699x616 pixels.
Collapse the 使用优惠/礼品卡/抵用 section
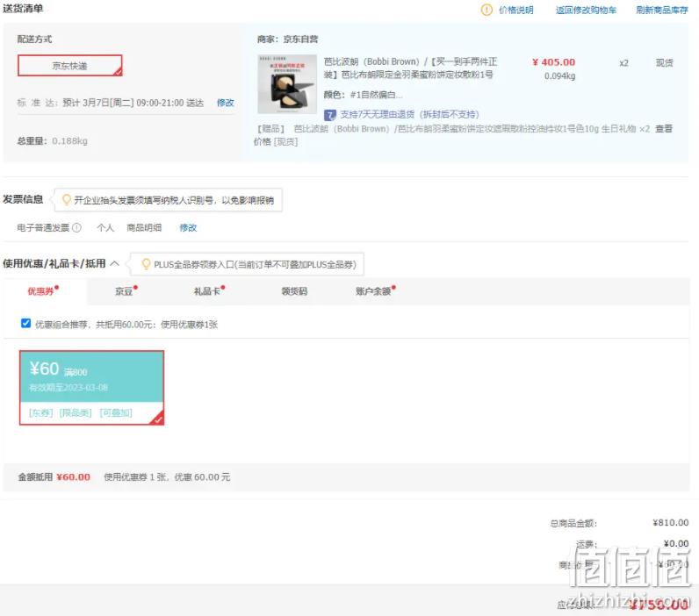(x=114, y=263)
